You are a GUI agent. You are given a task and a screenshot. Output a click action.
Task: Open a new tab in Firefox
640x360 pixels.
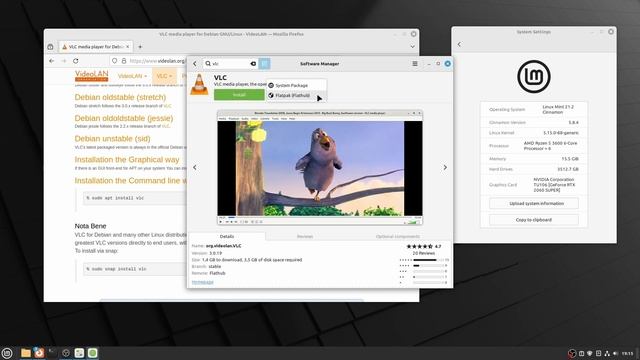pos(140,47)
